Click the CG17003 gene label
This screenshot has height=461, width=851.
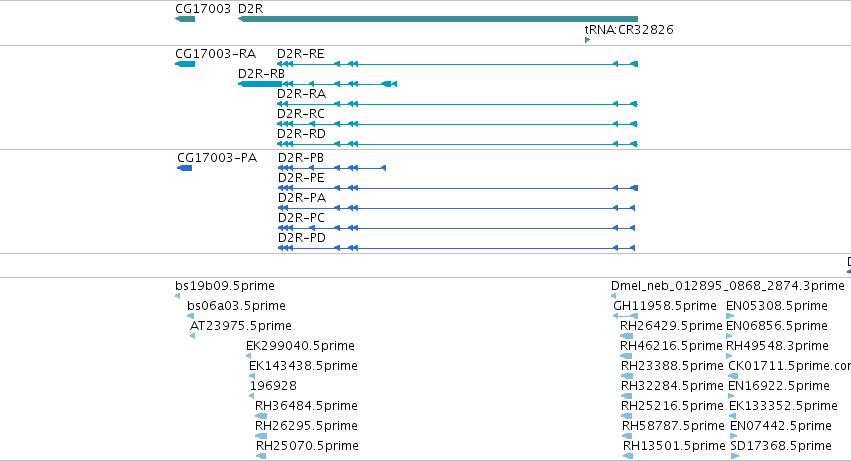pos(203,9)
